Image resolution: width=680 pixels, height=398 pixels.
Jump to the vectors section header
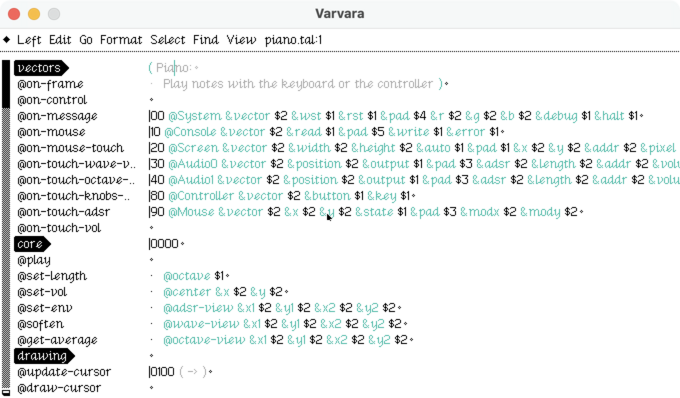(41, 68)
